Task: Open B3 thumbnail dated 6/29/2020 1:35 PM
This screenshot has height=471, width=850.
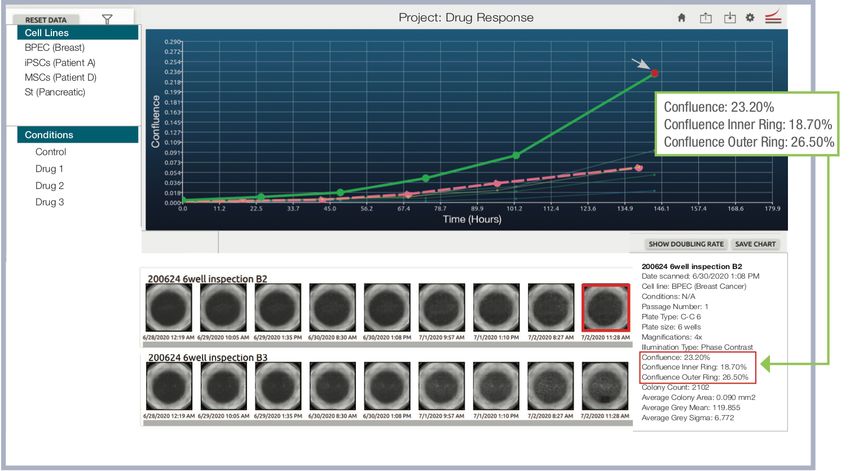Action: (x=278, y=386)
